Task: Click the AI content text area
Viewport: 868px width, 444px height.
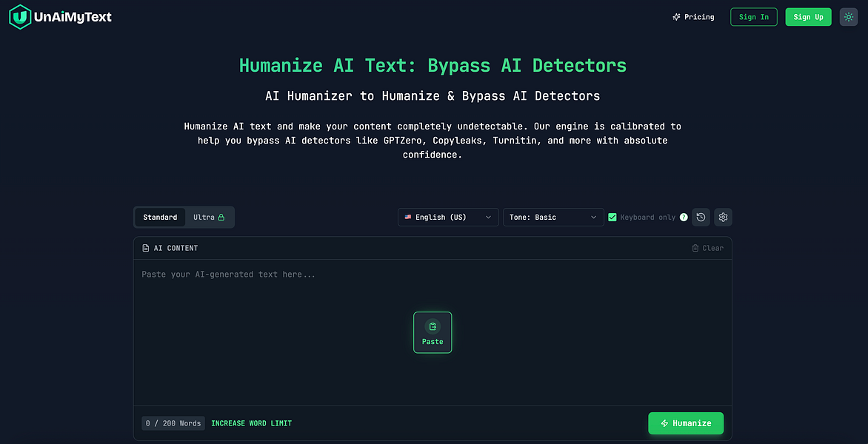Action: click(433, 332)
